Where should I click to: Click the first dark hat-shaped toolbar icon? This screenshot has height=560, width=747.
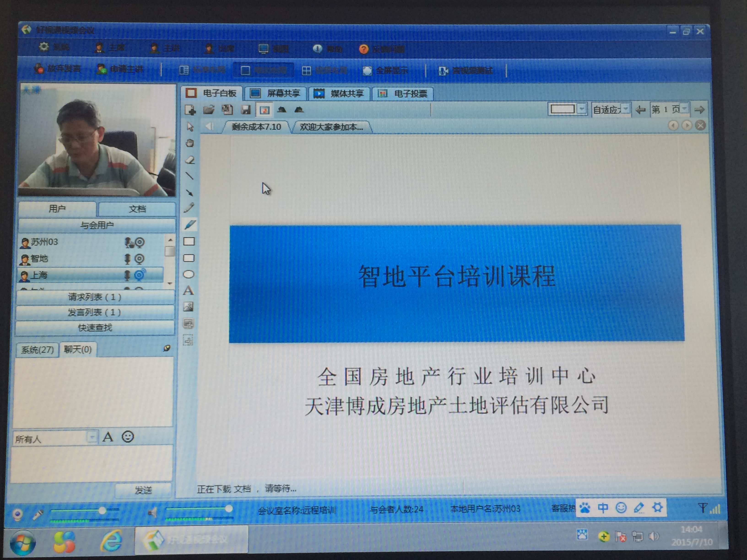tap(282, 110)
